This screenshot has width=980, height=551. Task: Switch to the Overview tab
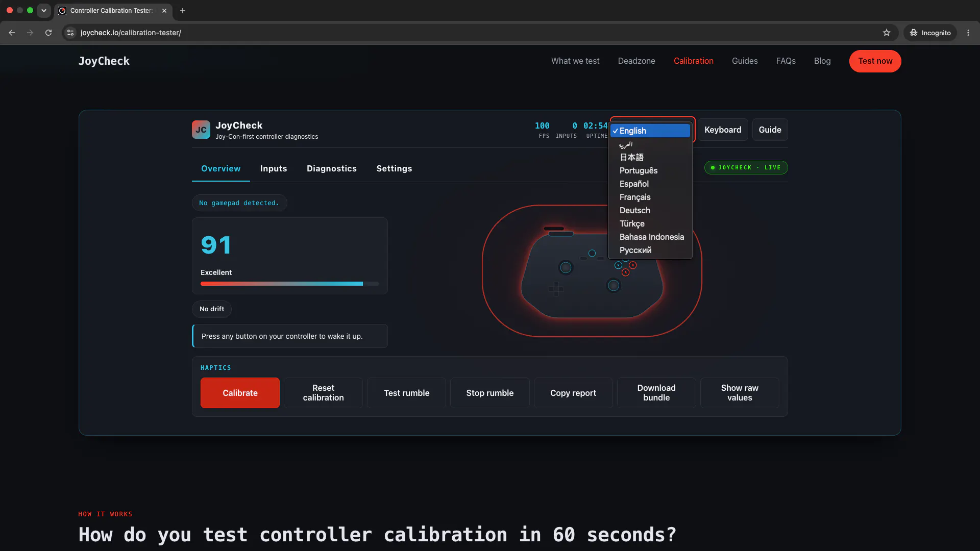click(x=220, y=168)
